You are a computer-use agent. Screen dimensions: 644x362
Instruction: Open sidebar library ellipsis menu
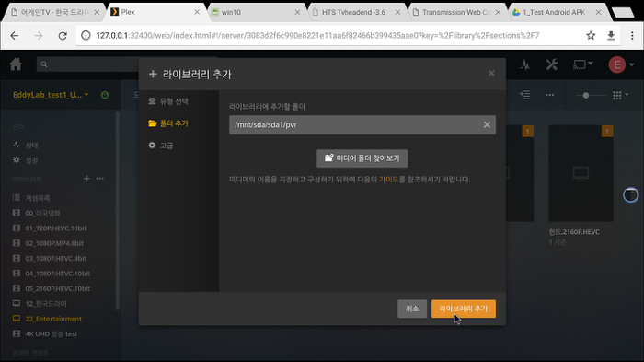[99, 179]
